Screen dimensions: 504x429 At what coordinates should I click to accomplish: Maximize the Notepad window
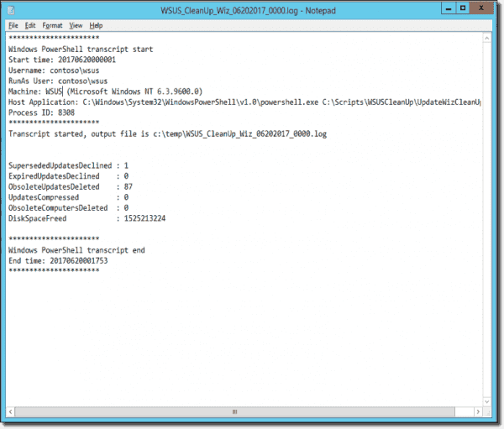(463, 8)
